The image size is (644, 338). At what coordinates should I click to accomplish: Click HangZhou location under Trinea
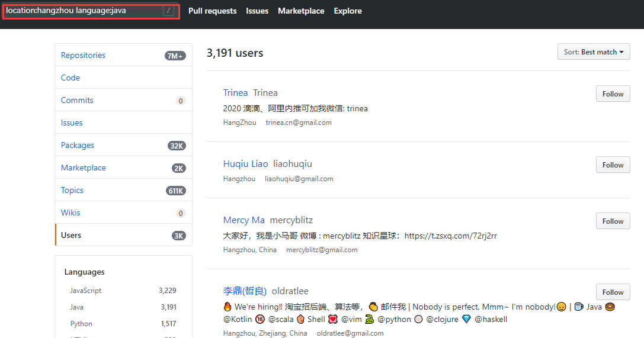coord(239,123)
